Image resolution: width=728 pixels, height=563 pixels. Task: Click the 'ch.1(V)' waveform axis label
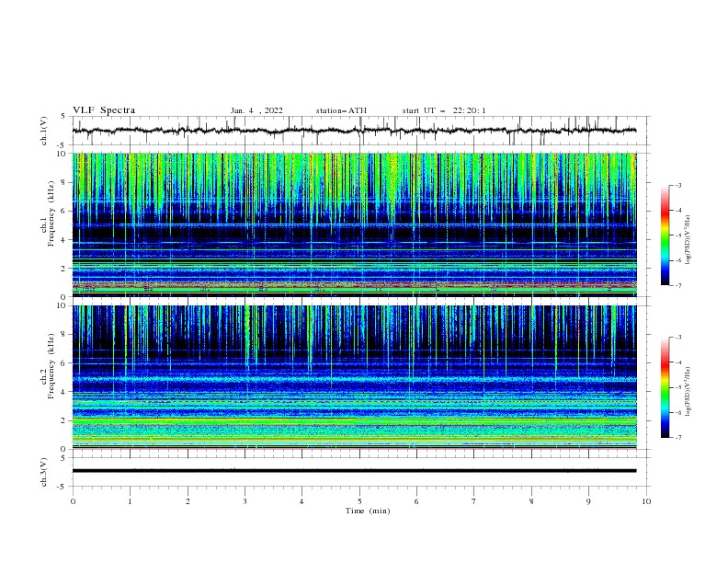click(x=44, y=131)
